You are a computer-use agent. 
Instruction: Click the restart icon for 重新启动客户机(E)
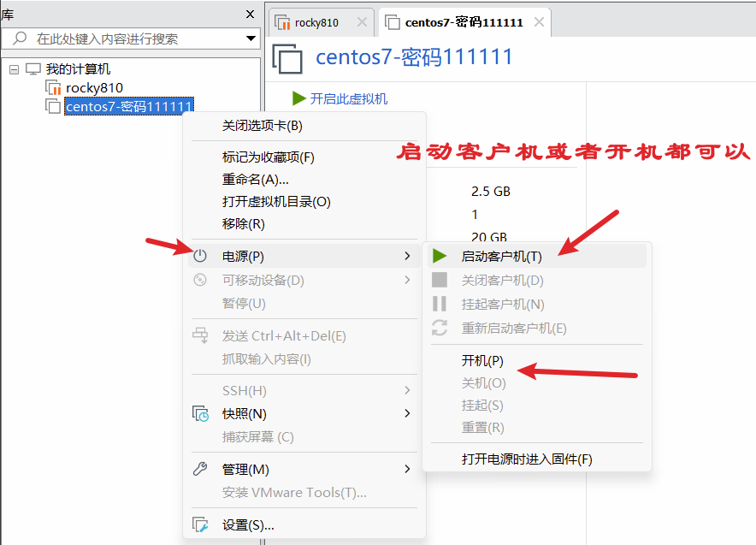440,328
